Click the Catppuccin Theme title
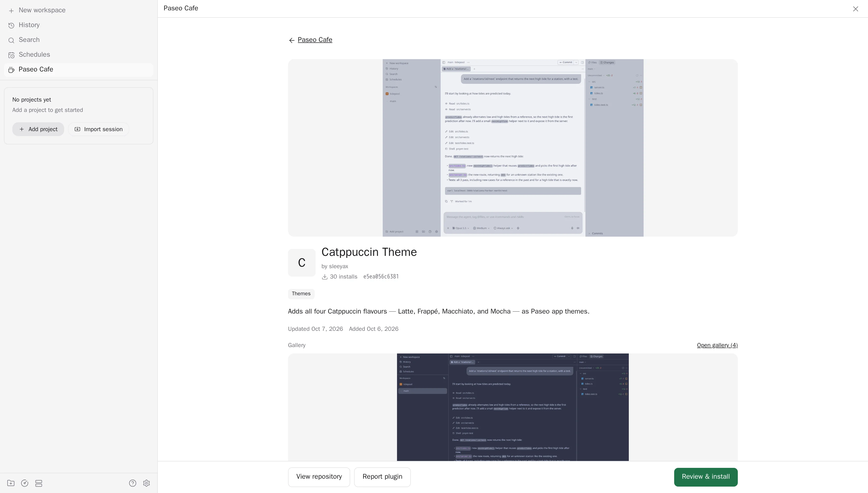Viewport: 868px width, 493px height. coord(369,252)
